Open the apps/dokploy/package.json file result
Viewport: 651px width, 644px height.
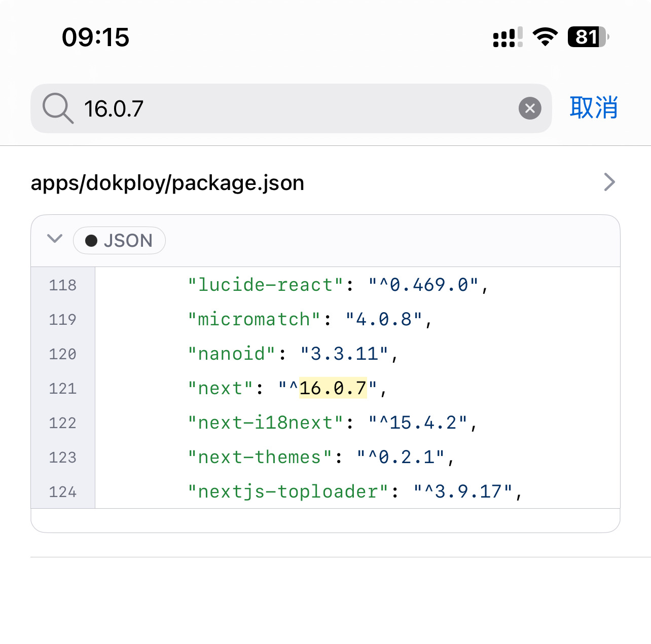click(x=167, y=183)
